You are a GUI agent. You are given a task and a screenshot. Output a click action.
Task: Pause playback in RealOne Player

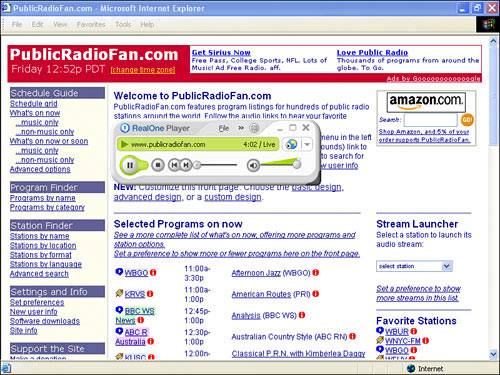click(130, 165)
